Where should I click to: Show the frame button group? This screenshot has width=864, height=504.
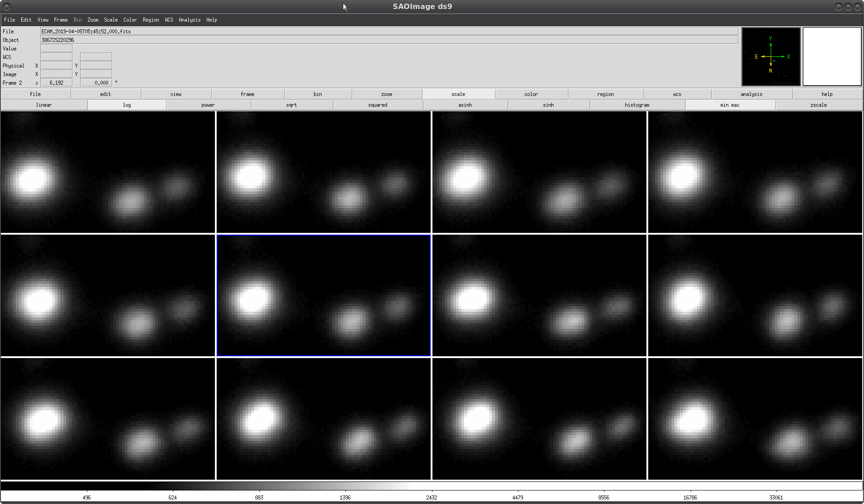(x=247, y=94)
